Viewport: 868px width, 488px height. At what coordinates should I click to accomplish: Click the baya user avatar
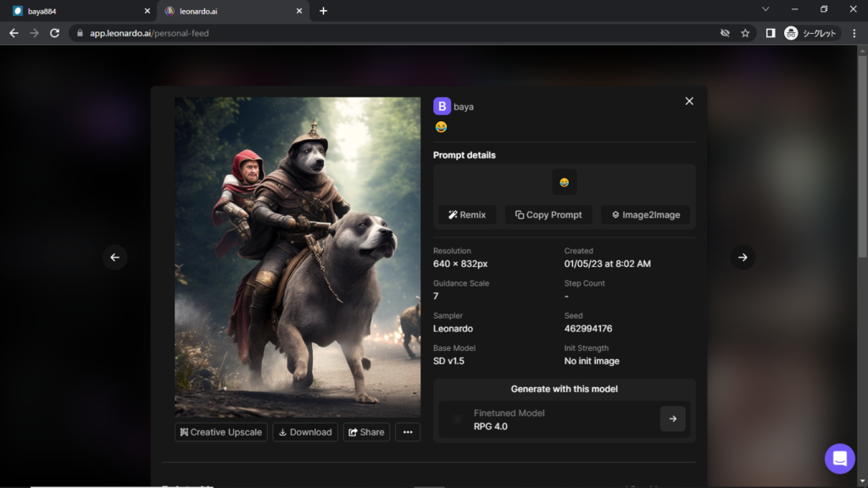click(x=442, y=106)
